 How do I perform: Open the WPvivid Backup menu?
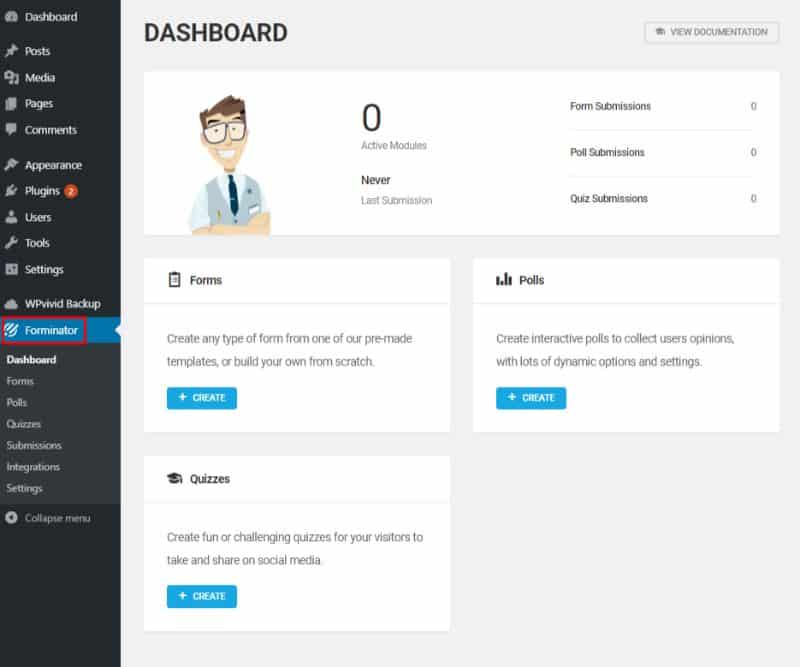tap(60, 304)
